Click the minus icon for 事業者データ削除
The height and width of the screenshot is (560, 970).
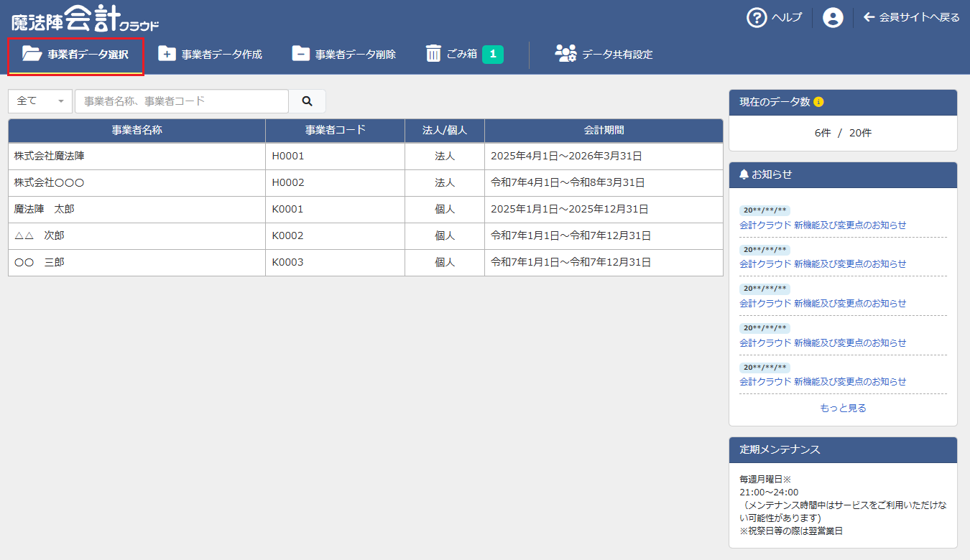(300, 54)
